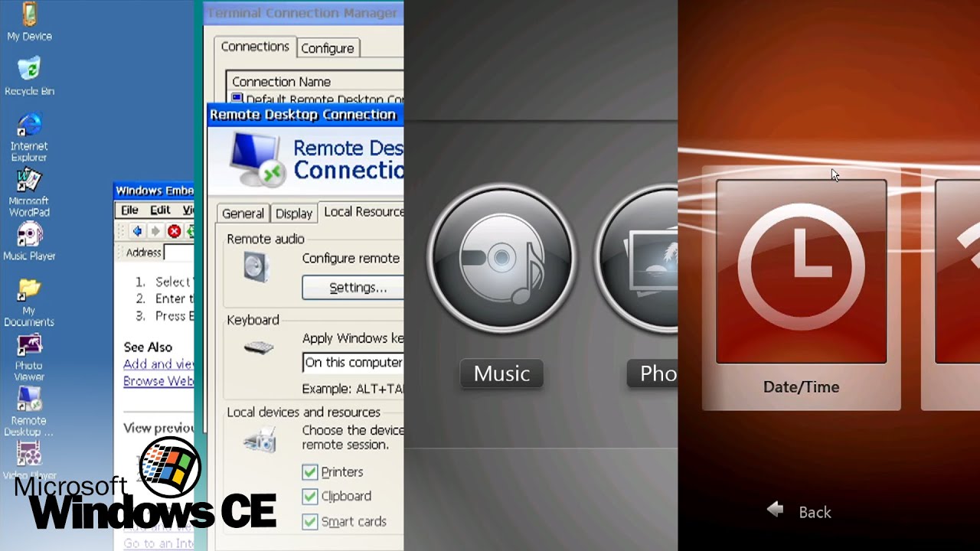Follow the 'Browse Web' link
This screenshot has width=980, height=551.
point(158,381)
